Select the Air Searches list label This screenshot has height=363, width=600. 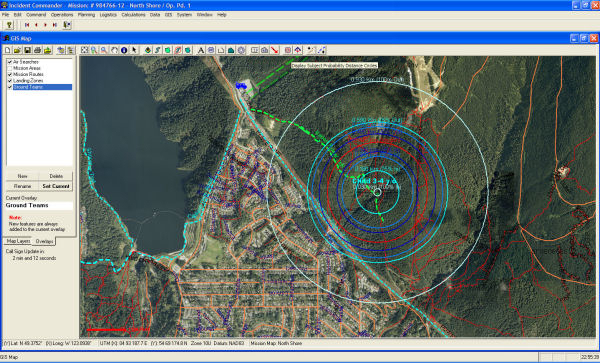point(26,62)
